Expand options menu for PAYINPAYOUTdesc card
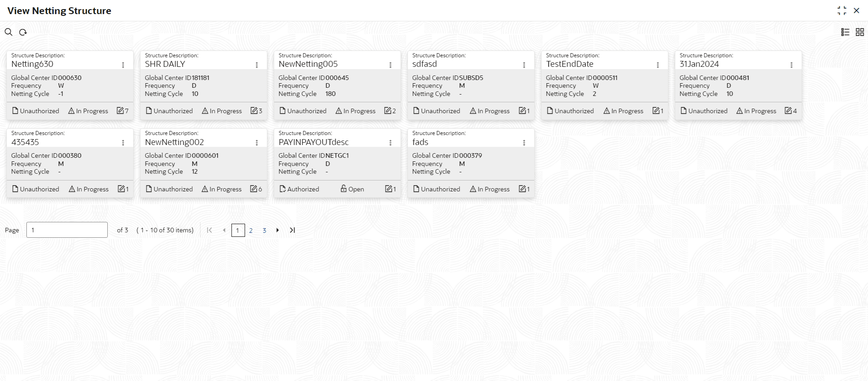 tap(391, 143)
